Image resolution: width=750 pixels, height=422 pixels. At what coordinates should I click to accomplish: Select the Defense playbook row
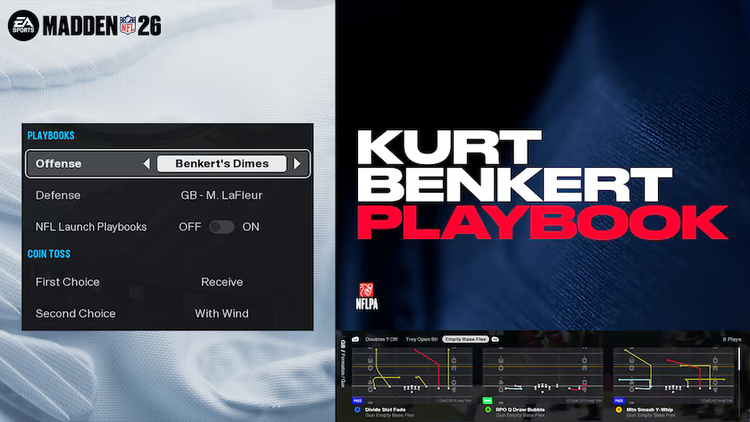tap(168, 195)
